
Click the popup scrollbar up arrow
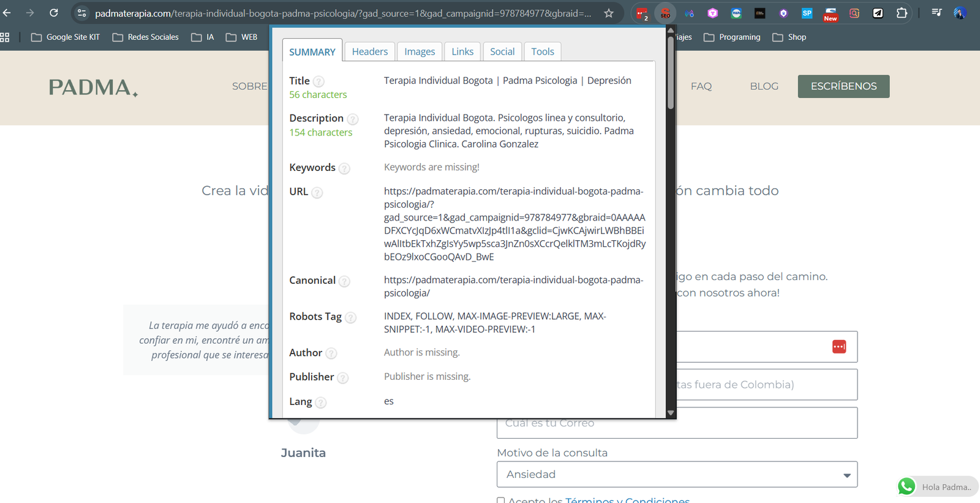[671, 30]
